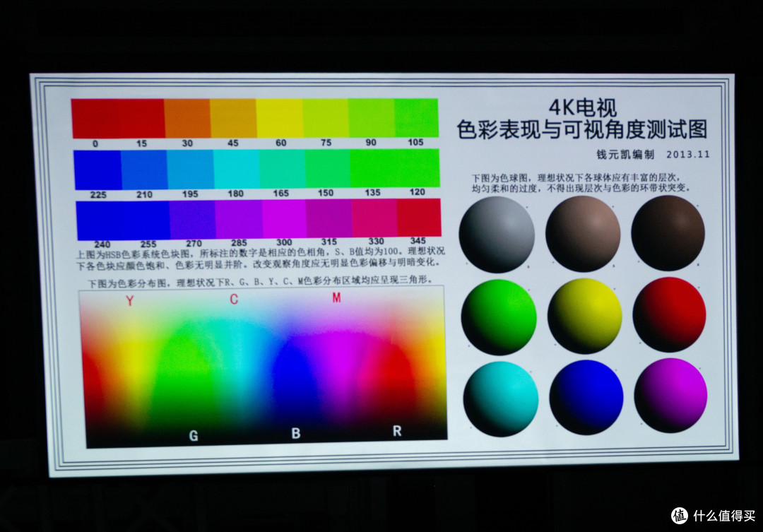Click the red letter M in spectrum chart
Image resolution: width=763 pixels, height=532 pixels.
(336, 297)
